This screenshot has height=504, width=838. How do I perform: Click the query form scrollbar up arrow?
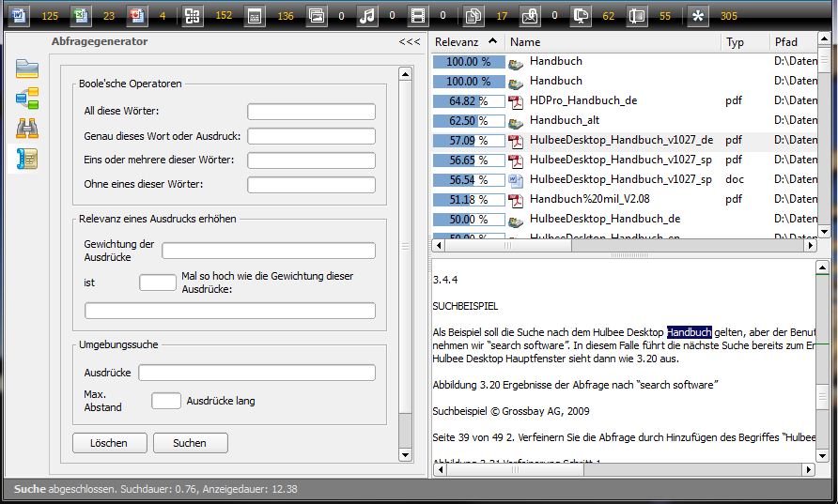[x=406, y=73]
